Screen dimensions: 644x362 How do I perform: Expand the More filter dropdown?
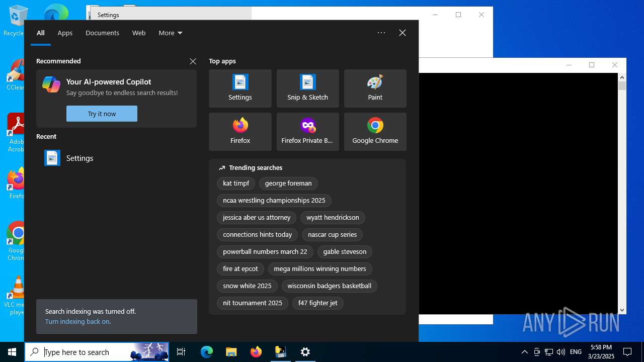[171, 33]
